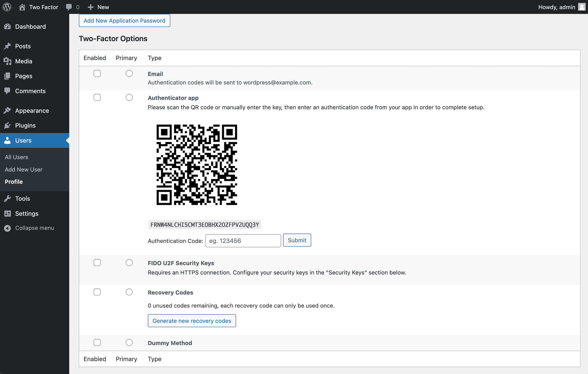Click the plus icon beside New
Image resolution: width=588 pixels, height=374 pixels.
[91, 7]
